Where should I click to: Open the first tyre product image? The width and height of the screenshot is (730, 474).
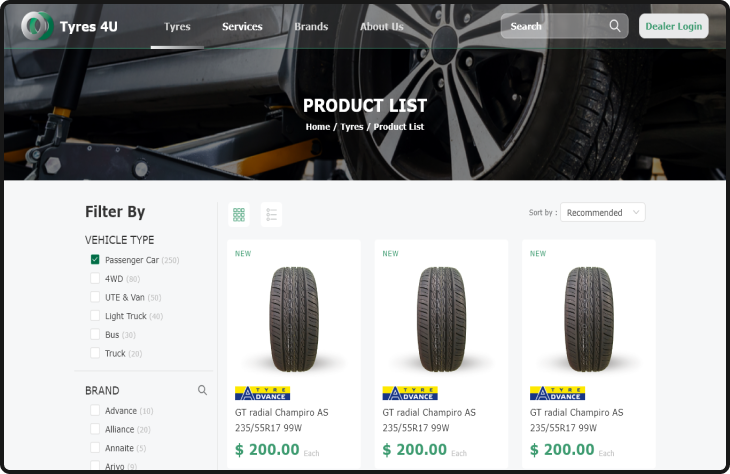pos(294,319)
